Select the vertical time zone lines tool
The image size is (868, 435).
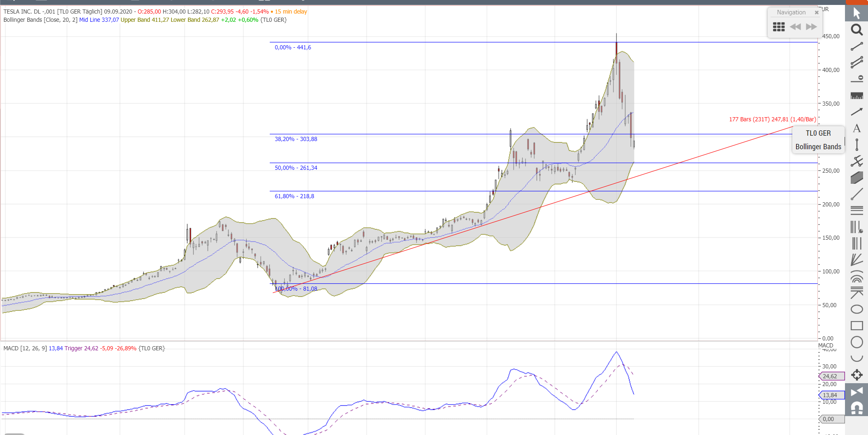(856, 243)
